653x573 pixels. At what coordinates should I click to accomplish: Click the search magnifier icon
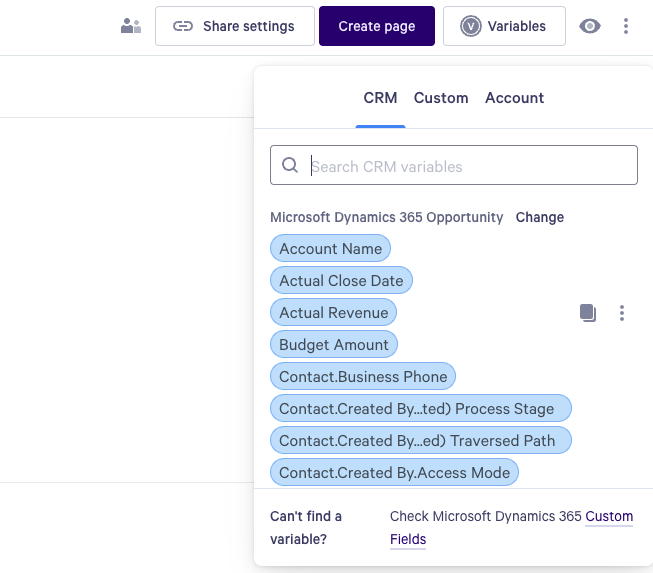(290, 165)
